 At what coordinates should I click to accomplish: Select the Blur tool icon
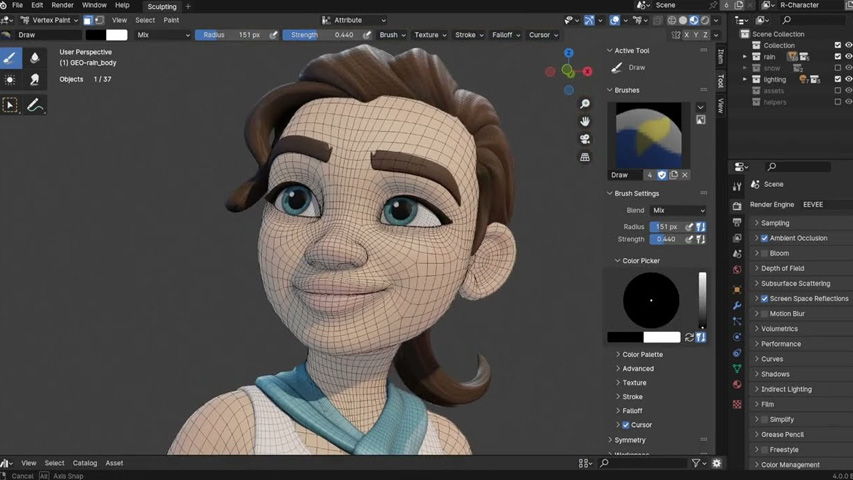(35, 58)
